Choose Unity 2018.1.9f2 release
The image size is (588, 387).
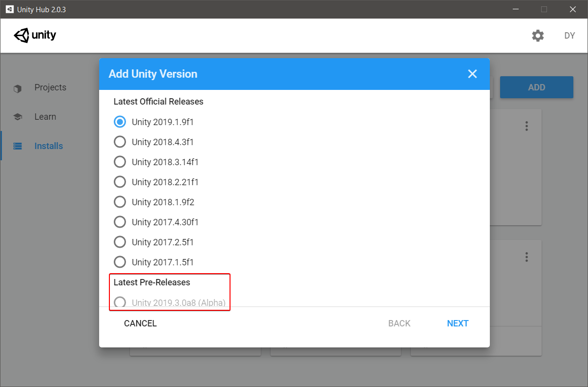pyautogui.click(x=120, y=202)
